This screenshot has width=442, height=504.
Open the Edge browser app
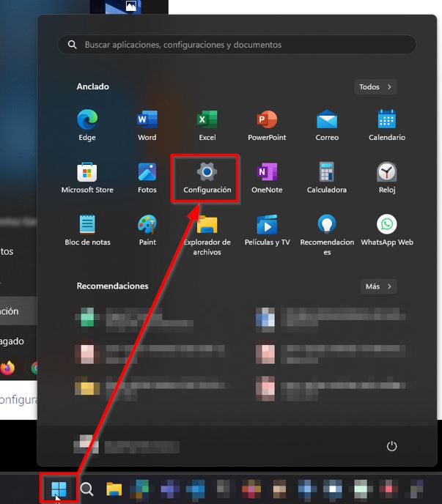coord(87,125)
